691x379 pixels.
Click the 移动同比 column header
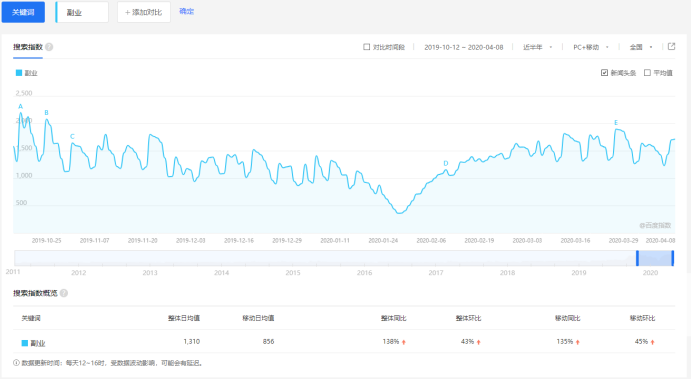(567, 318)
